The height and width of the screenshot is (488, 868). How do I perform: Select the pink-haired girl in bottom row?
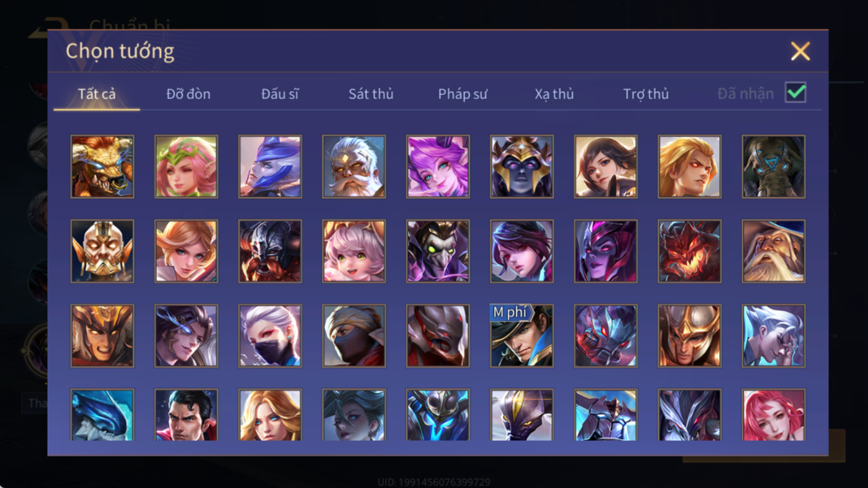774,415
